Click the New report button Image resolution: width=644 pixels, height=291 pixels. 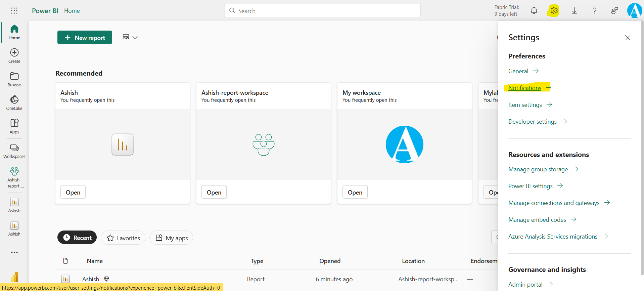(x=85, y=38)
